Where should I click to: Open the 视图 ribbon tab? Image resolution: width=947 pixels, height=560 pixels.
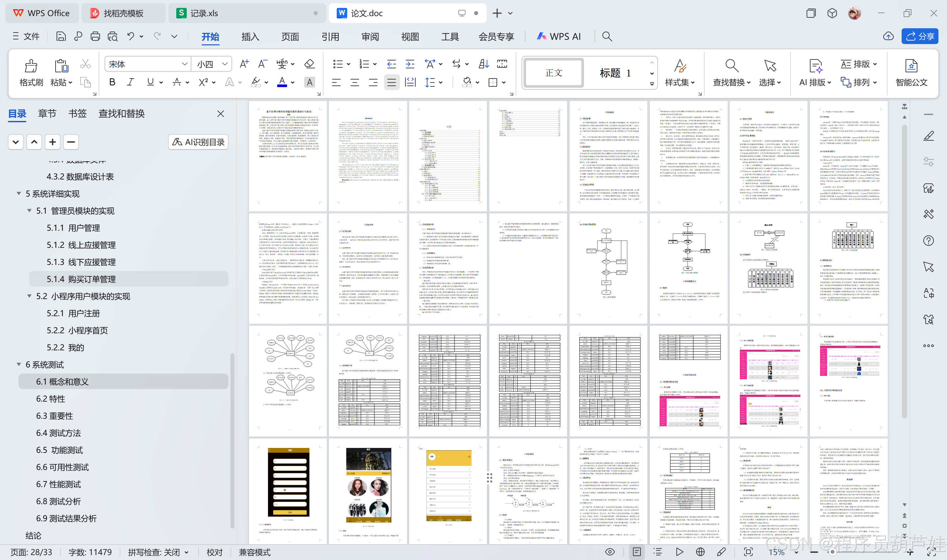pos(410,36)
